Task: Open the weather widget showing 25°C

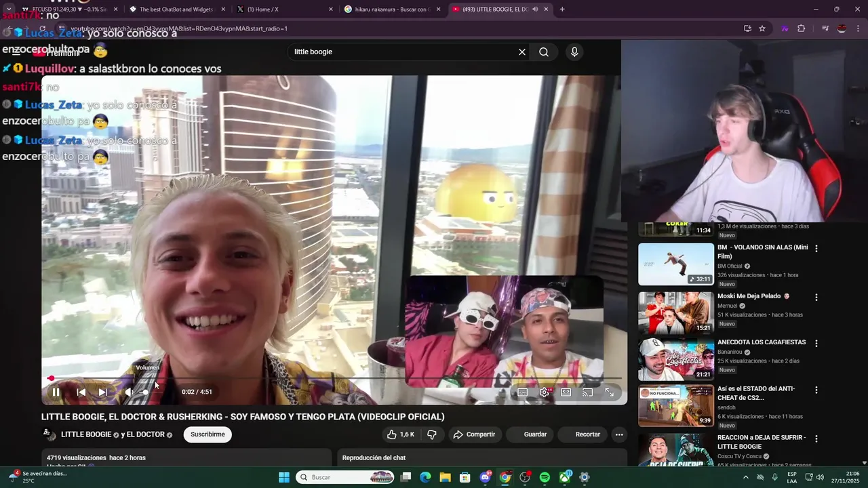Action: 37,477
